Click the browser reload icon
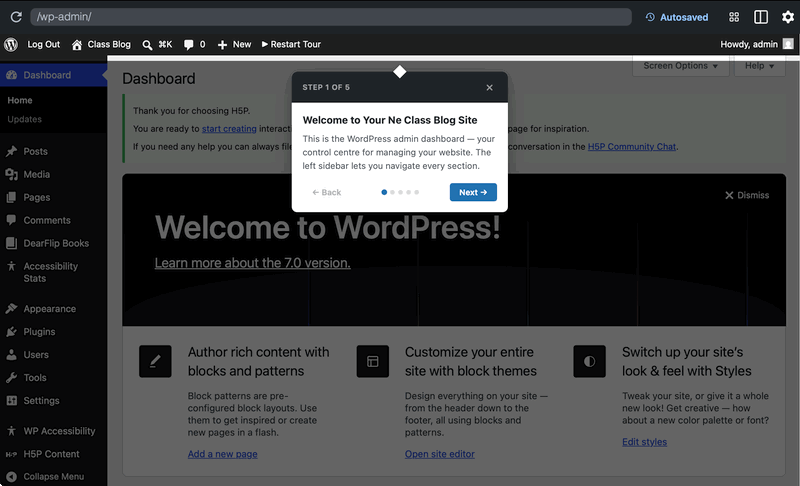The image size is (800, 486). click(x=16, y=17)
